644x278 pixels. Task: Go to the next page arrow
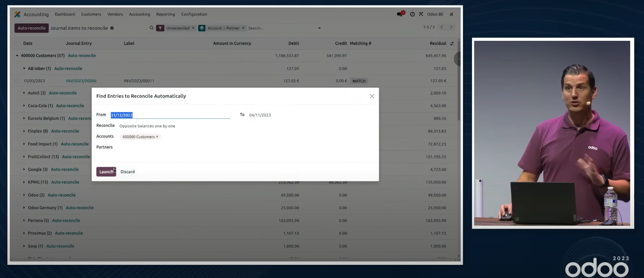tap(451, 27)
